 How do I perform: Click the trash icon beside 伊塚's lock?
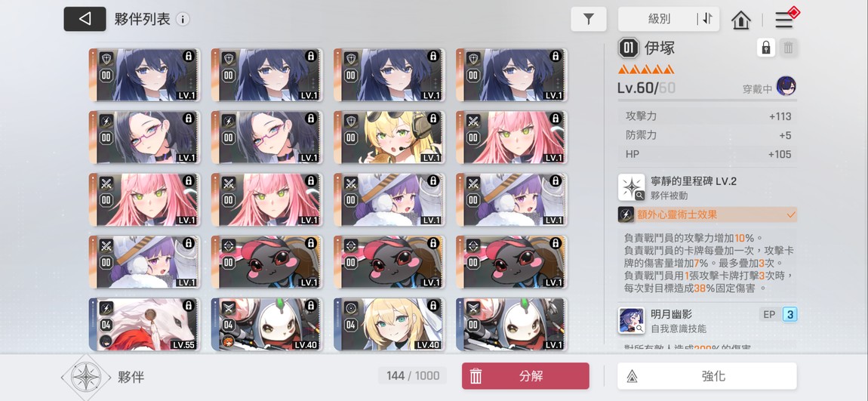tap(788, 48)
